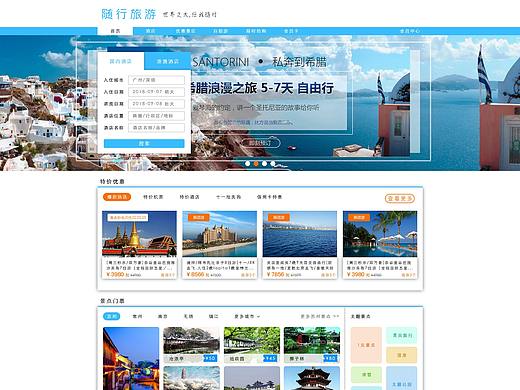
Task: Select the 特价机票 deals tab
Action: [153, 197]
